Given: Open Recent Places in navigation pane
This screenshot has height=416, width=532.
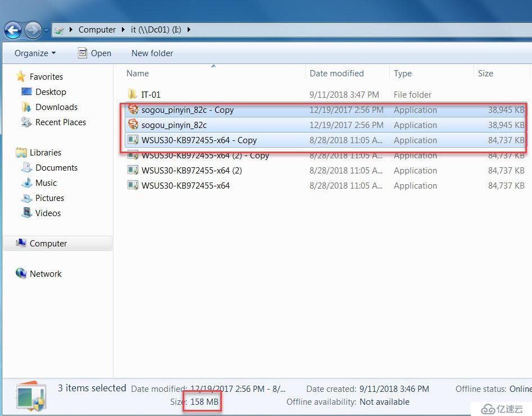Looking at the screenshot, I should click(61, 122).
